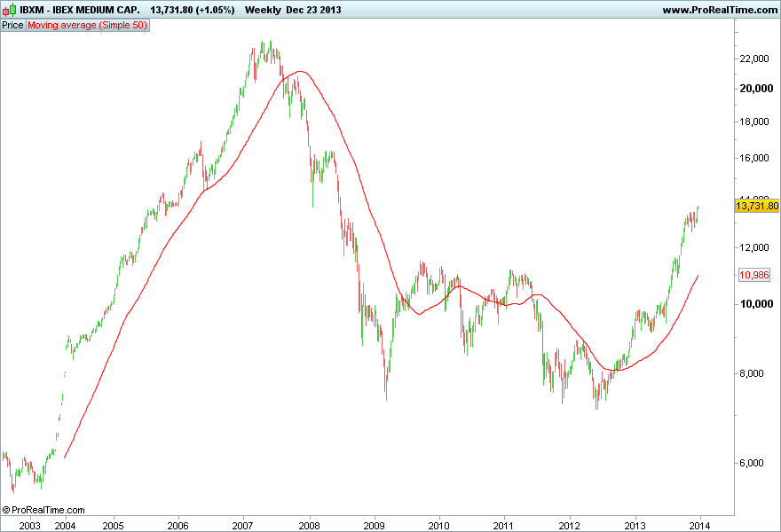Click the 2006 year on time axis
781x532 pixels.
(177, 526)
